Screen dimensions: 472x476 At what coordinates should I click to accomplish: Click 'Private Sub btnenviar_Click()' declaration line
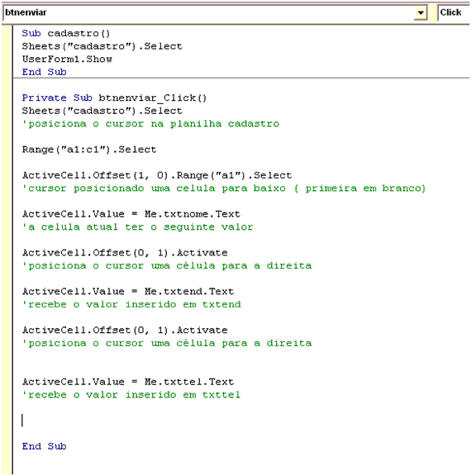[x=114, y=98]
